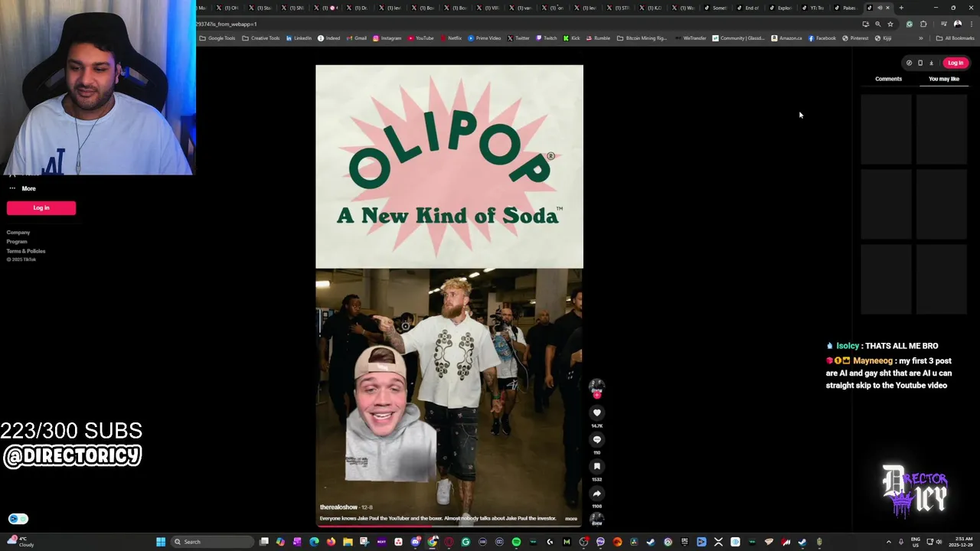980x551 pixels.
Task: Open the Gmail bookmark
Action: coord(356,38)
